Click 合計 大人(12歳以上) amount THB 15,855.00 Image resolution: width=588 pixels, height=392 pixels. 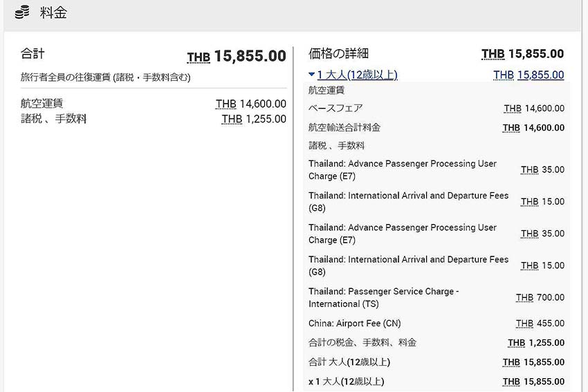(x=533, y=362)
